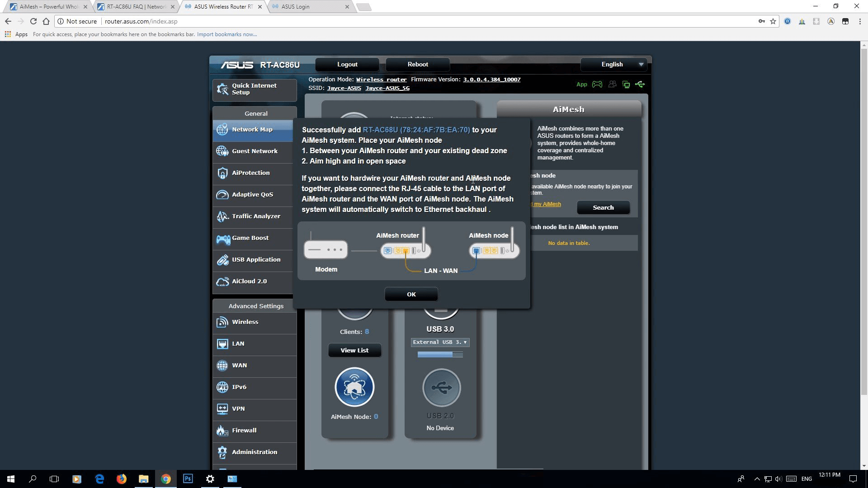
Task: Click the Jayce-ASUS_5G SSID link
Action: (387, 88)
